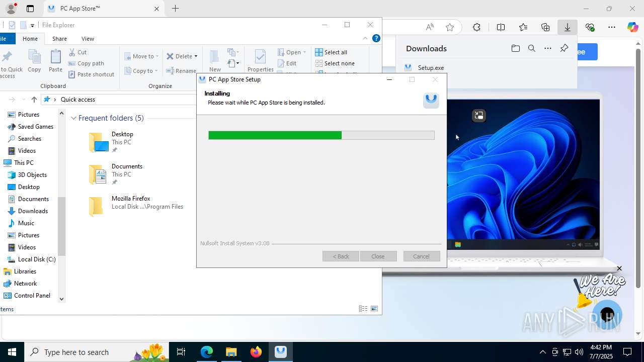The image size is (644, 362).
Task: Collapse the Frequent folders section
Action: (73, 118)
